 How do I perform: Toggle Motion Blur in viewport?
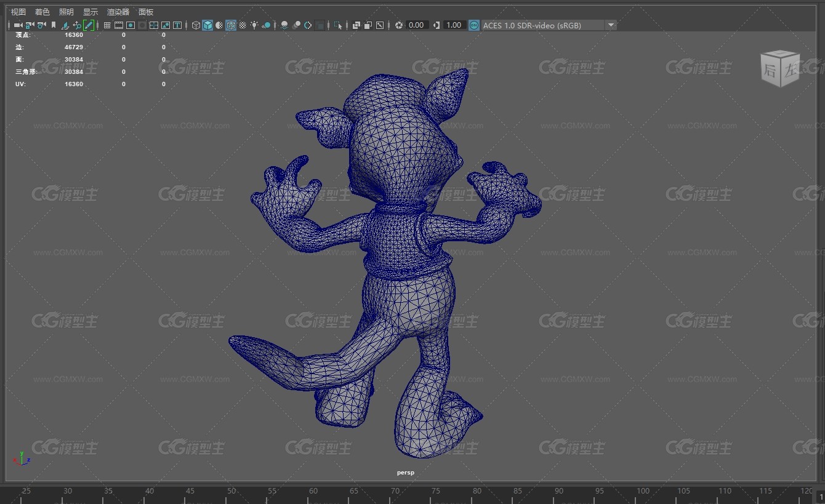pyautogui.click(x=296, y=25)
